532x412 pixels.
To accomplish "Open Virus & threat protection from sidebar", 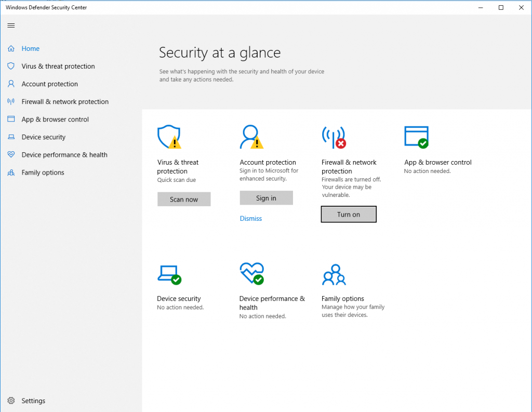I will (x=58, y=66).
